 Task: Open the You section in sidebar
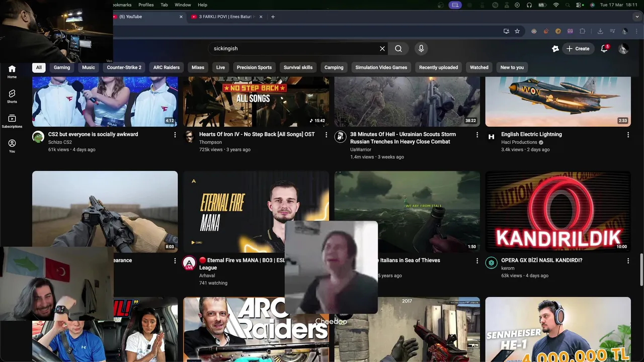[x=12, y=146]
